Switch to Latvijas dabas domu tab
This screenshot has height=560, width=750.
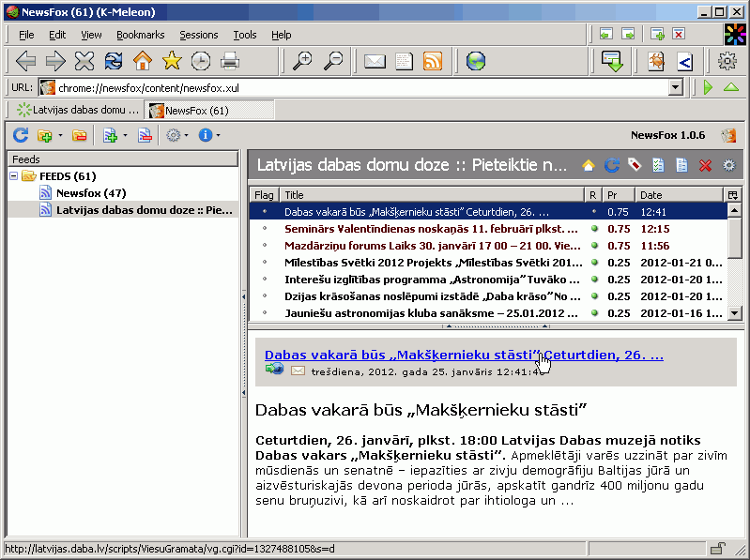(x=77, y=110)
